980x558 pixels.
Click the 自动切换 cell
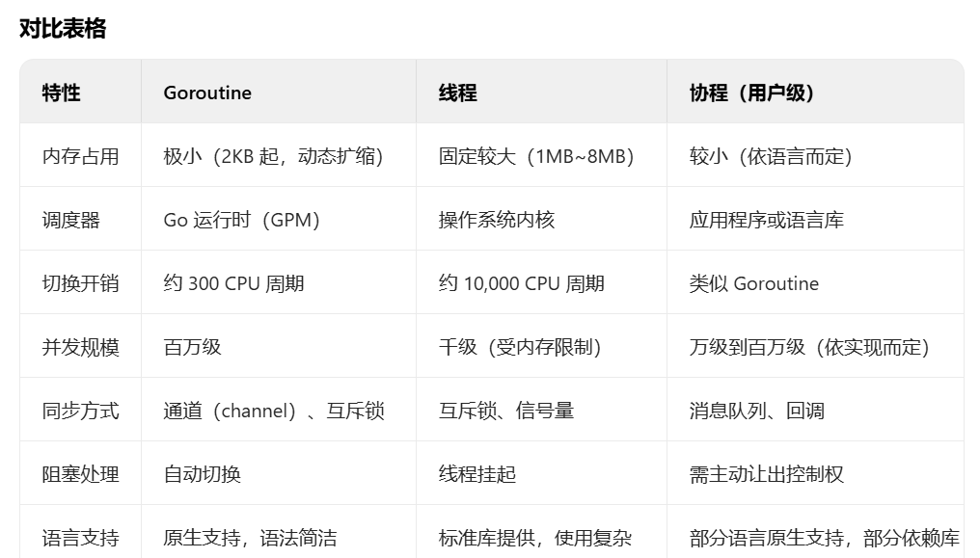tap(191, 473)
